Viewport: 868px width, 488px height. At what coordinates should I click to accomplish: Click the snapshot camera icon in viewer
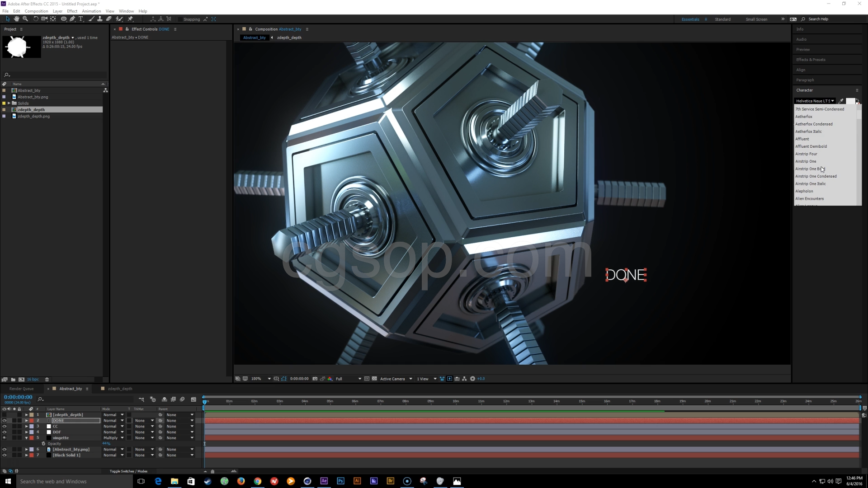point(315,379)
